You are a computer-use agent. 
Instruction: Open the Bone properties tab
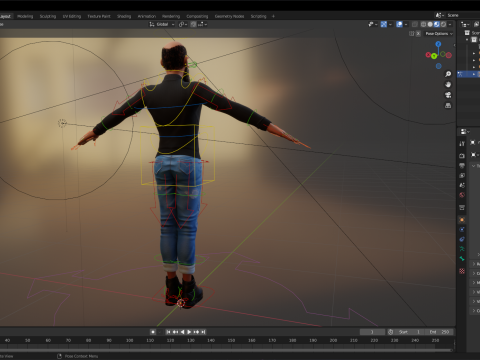(462, 259)
